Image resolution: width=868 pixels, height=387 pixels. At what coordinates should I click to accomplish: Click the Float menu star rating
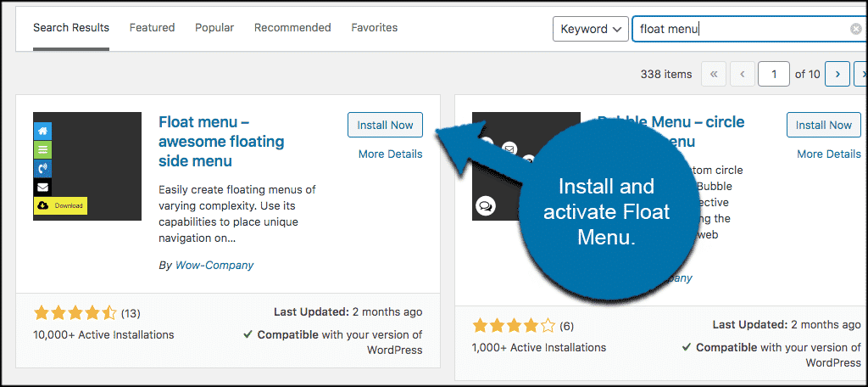click(75, 313)
